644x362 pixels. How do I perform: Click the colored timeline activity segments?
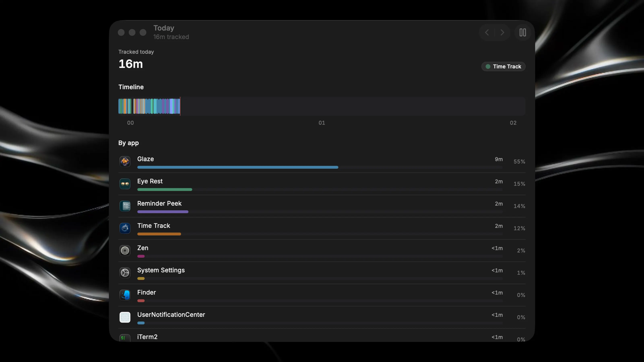pos(149,106)
